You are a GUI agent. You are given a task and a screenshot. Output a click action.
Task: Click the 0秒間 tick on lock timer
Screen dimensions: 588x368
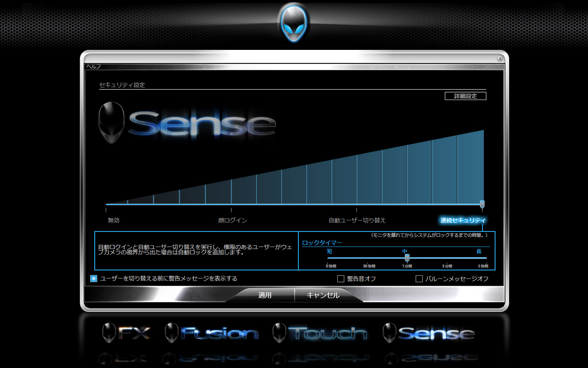point(331,266)
